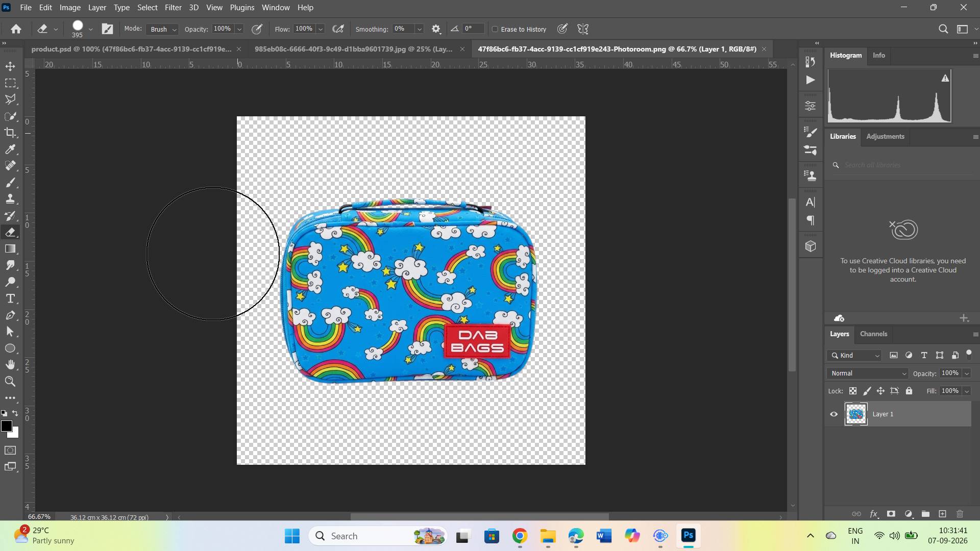Open the Filter menu
This screenshot has width=980, height=551.
point(173,8)
